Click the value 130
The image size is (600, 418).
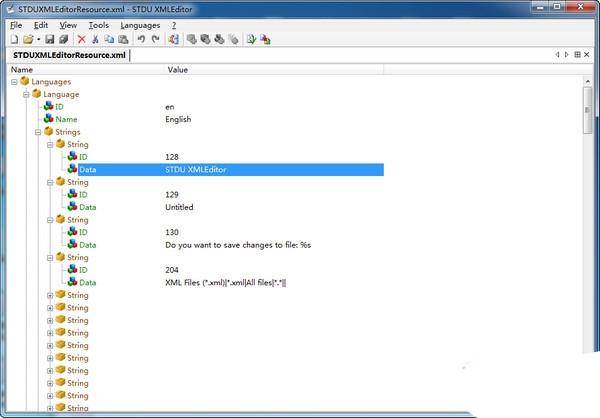172,232
